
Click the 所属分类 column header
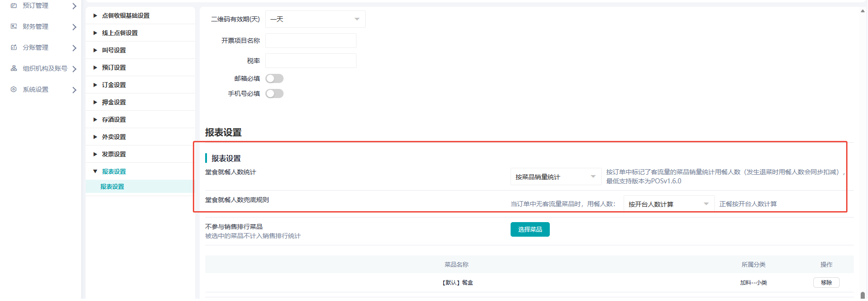tap(754, 265)
